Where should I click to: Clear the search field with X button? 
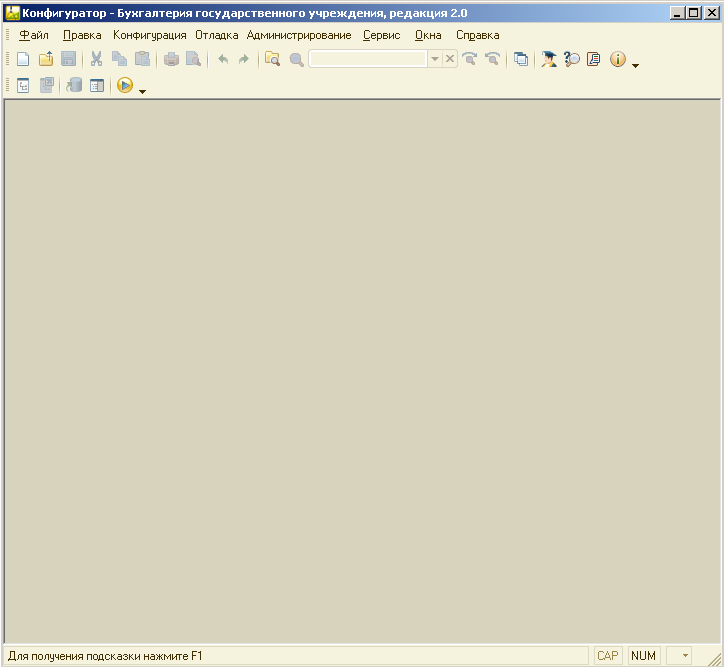click(450, 59)
